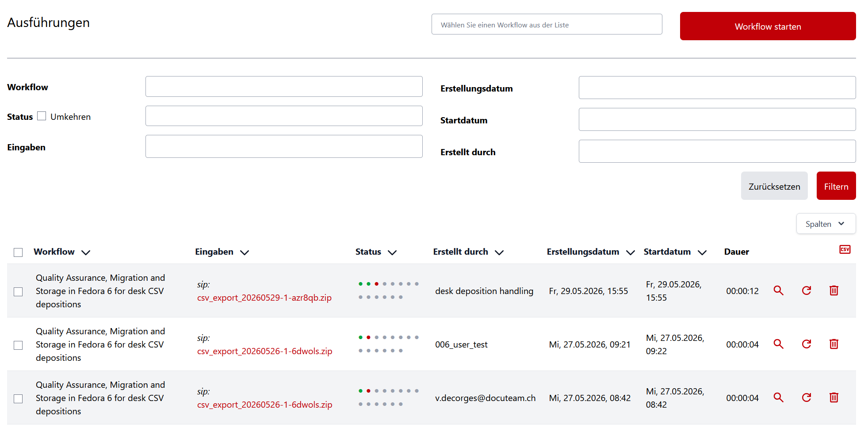The height and width of the screenshot is (428, 868).
Task: Open workflow selection list next to Workflow starten
Action: click(x=547, y=24)
